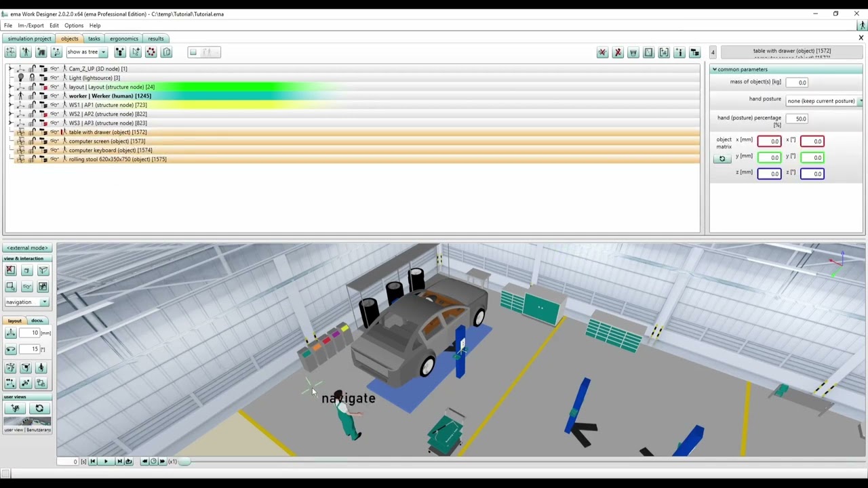Screen dimensions: 868x488
Task: Switch to the simulation project tab
Action: pos(29,39)
